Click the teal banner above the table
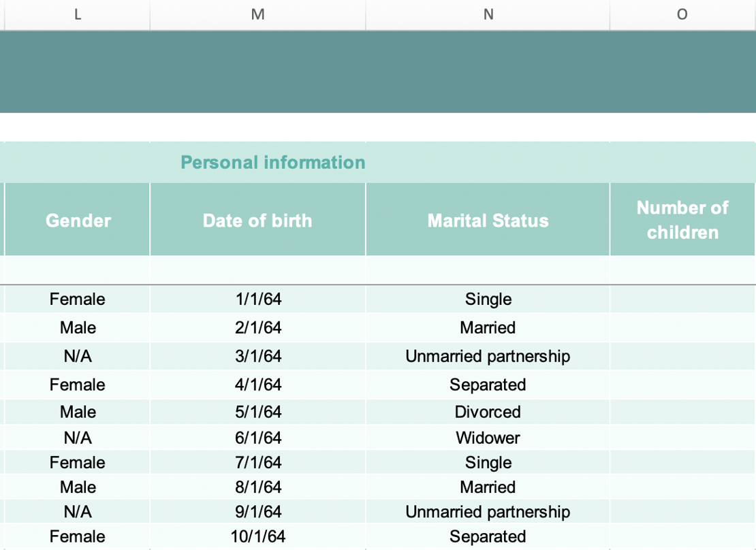The width and height of the screenshot is (756, 550). [x=378, y=71]
